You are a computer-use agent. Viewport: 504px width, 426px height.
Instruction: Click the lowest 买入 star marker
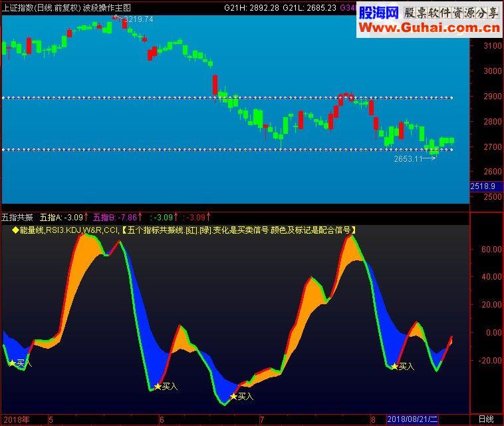[x=233, y=397]
